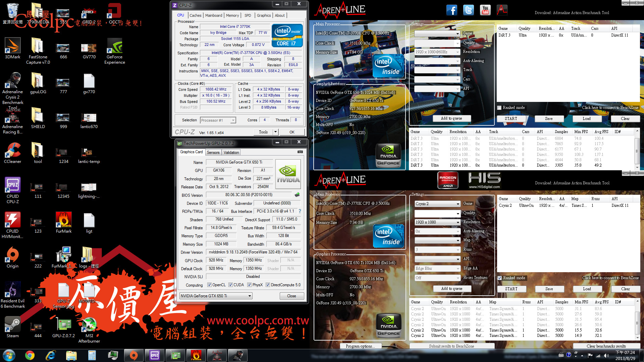Click the BIOS save icon in GPU-Z
Viewport: 644px width, 362px height.
coord(297,195)
